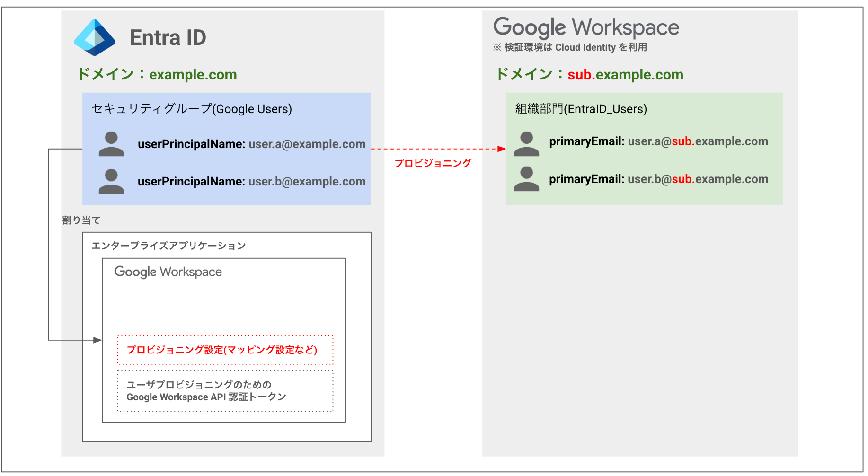Select the user icon next to user.b@sub.example.com
The image size is (868, 476).
click(x=527, y=179)
